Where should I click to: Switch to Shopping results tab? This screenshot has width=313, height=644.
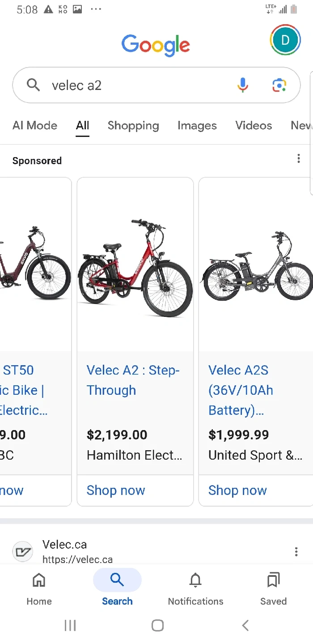(133, 125)
